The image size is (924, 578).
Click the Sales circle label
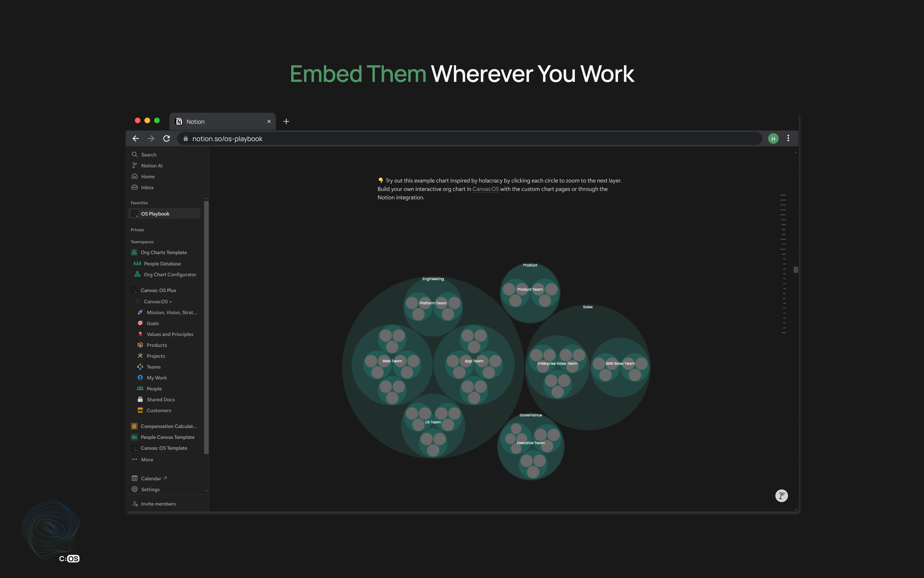[x=588, y=307]
